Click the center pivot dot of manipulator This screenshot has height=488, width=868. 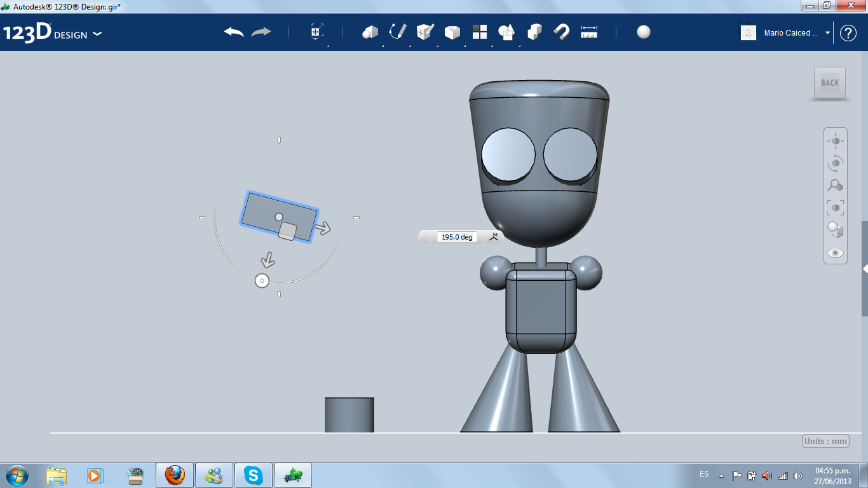tap(279, 217)
